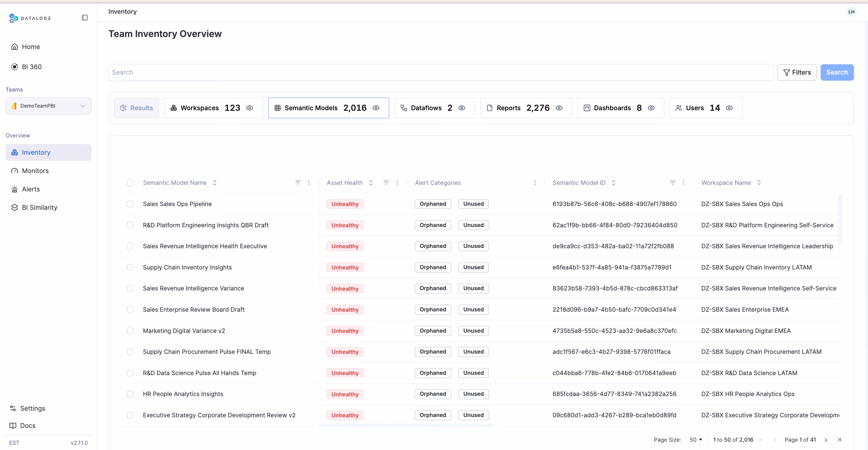This screenshot has width=868, height=450.
Task: Open column menu for Semantic Model Name
Action: coord(309,183)
